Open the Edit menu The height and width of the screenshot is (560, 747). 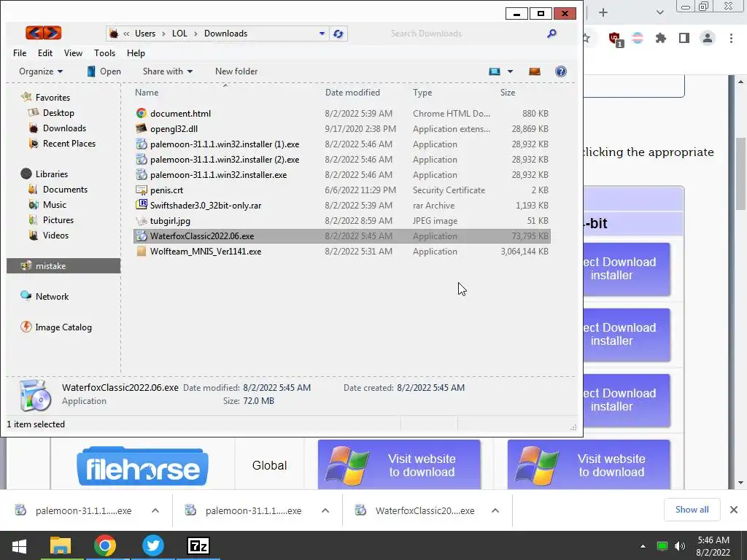click(x=45, y=52)
